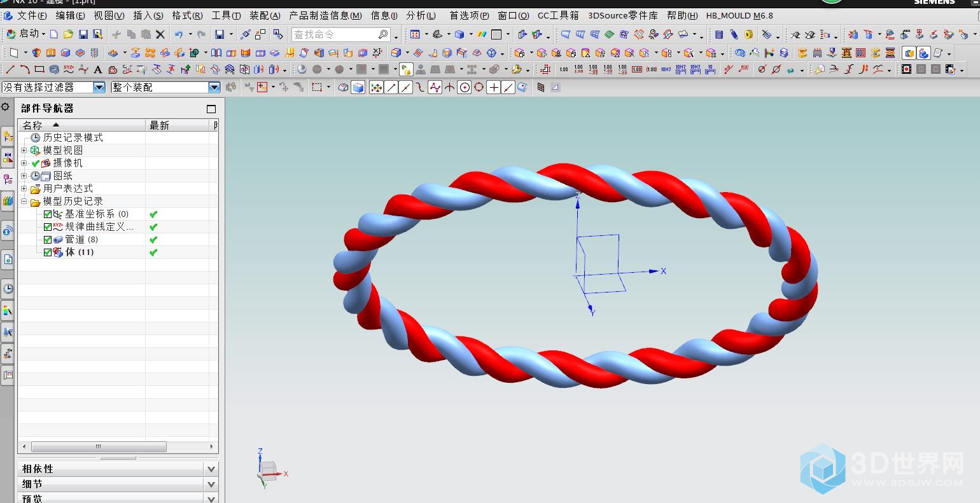
Task: Click the wrench tool icon
Action: (x=517, y=69)
